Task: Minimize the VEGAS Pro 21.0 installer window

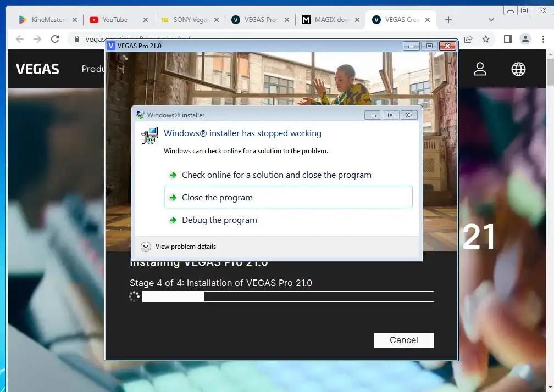Action: click(x=411, y=46)
